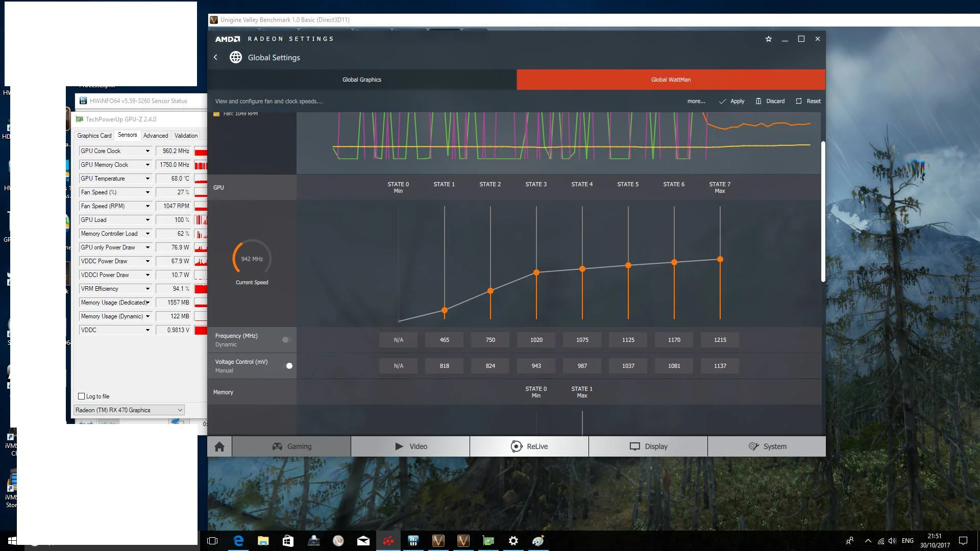Toggle Frequency (MHz) Dynamic switch
980x551 pixels.
287,340
